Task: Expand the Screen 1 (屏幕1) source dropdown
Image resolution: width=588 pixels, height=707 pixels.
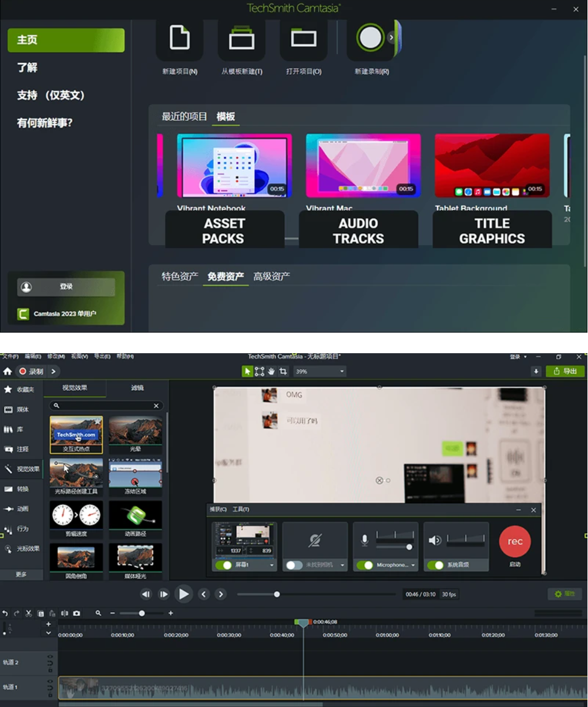Action: pos(272,566)
